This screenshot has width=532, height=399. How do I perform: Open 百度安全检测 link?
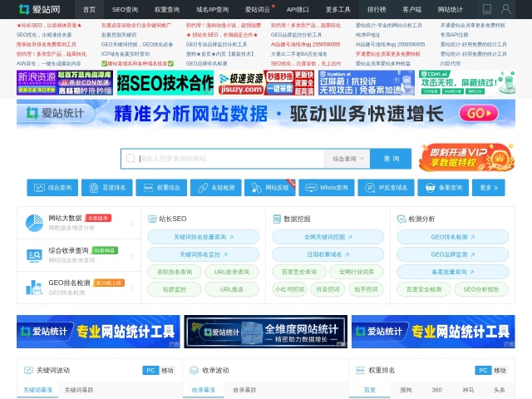pyautogui.click(x=424, y=289)
